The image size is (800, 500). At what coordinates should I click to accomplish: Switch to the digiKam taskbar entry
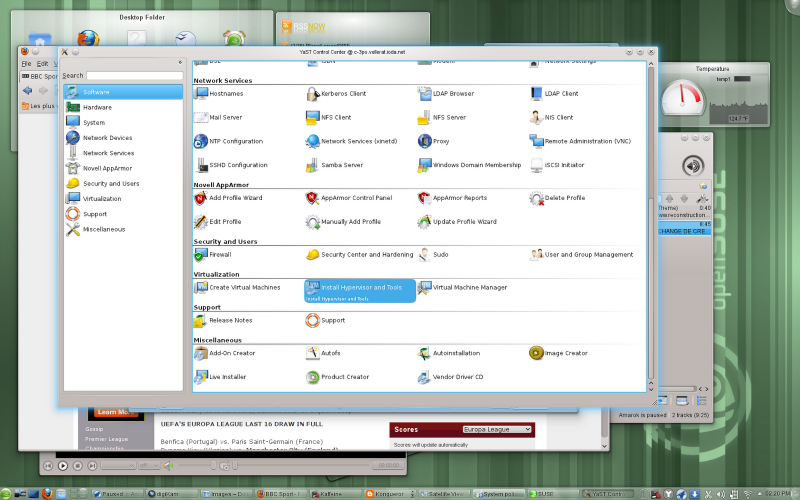coord(172,493)
